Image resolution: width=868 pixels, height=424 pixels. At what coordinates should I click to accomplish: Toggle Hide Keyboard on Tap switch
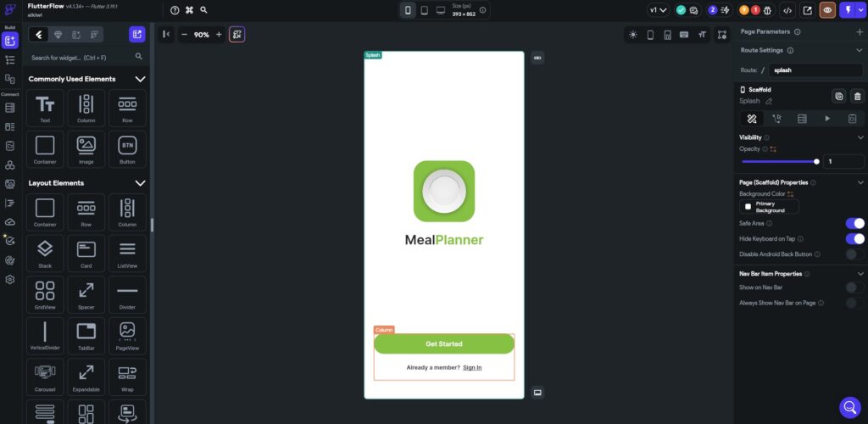pyautogui.click(x=854, y=238)
